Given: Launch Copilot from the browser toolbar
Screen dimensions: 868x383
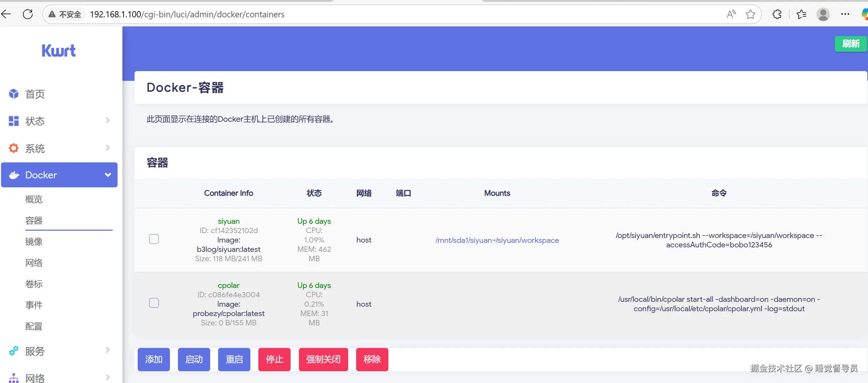Looking at the screenshot, I should click(x=864, y=14).
